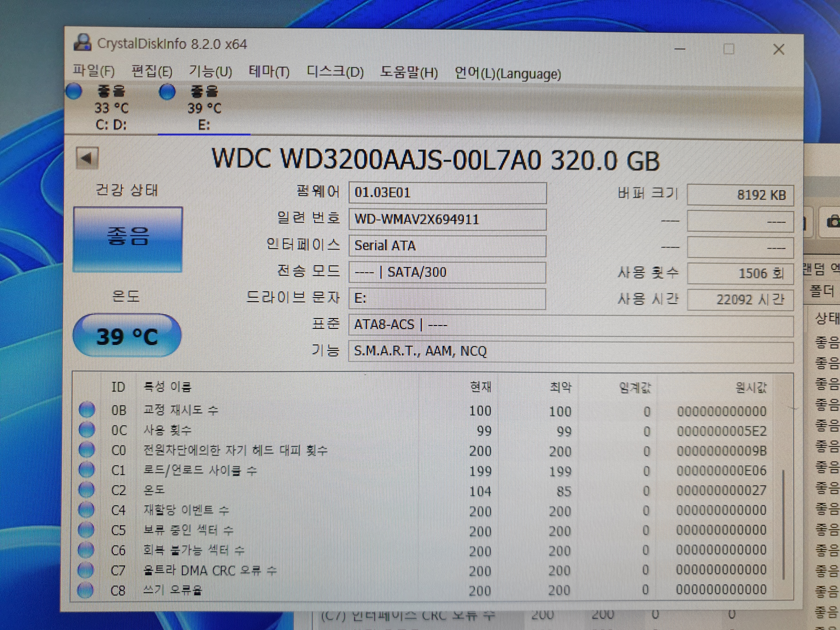
Task: Click the drive letter field E:
Action: click(447, 299)
